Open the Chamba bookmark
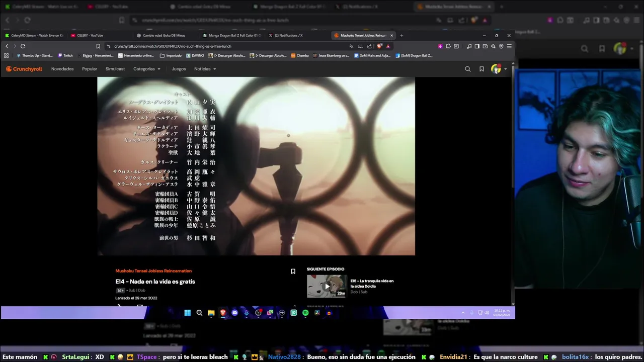 tap(300, 55)
